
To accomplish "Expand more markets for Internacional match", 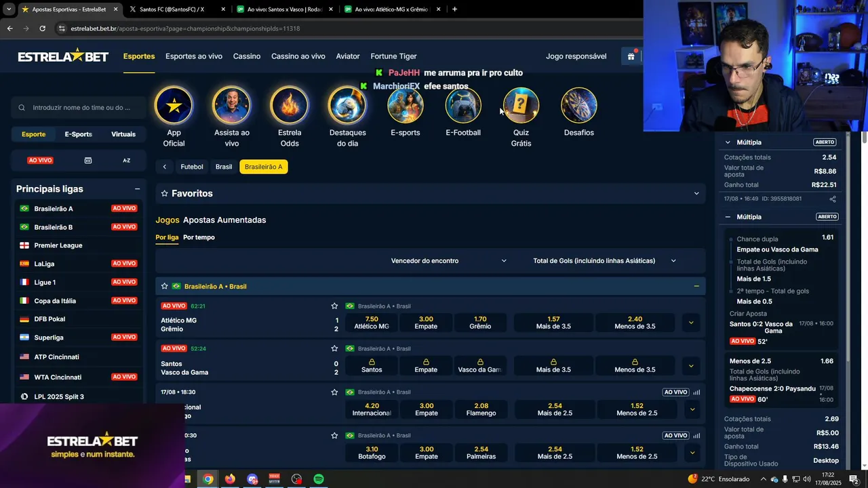I will pyautogui.click(x=692, y=409).
